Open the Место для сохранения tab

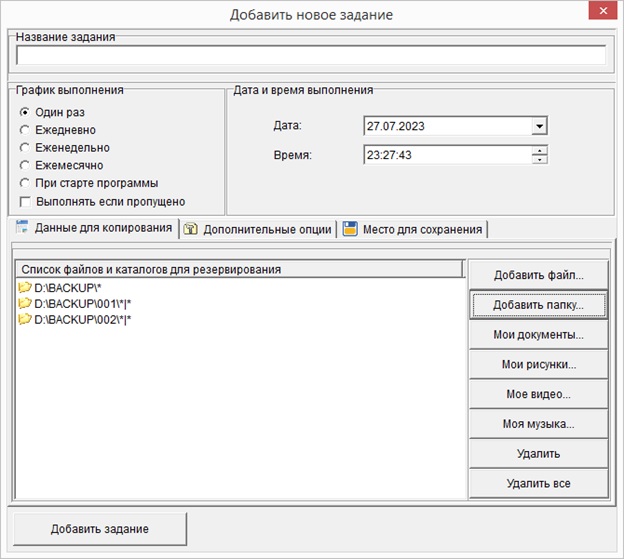(413, 230)
